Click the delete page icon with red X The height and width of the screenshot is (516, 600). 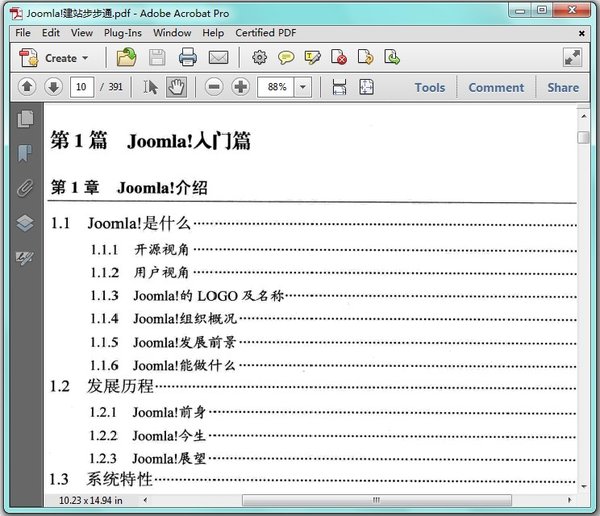(339, 57)
